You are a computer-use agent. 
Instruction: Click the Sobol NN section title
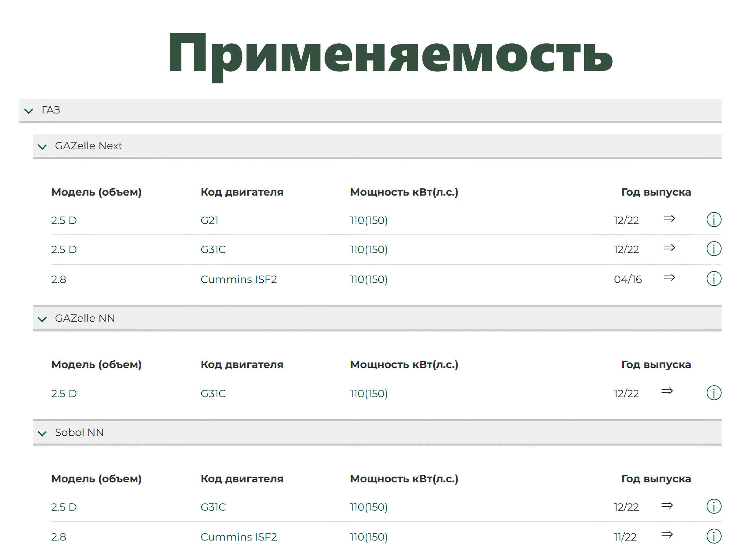click(79, 432)
